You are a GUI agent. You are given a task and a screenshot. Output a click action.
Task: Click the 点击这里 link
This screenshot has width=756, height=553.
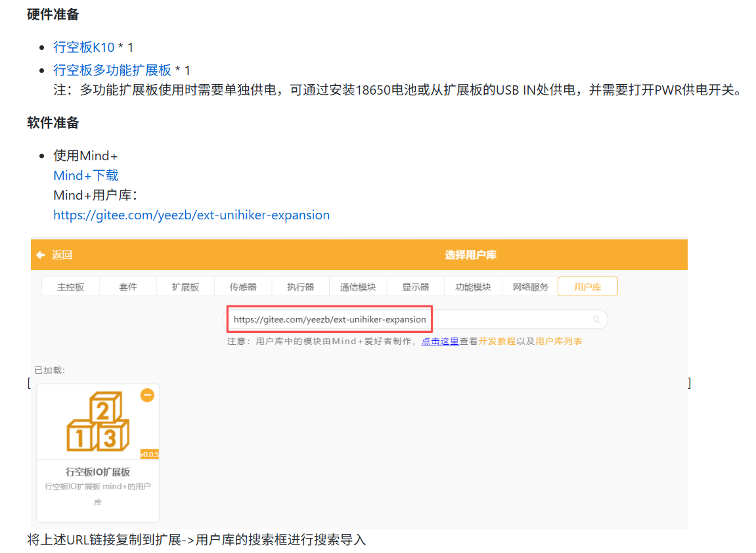(440, 342)
